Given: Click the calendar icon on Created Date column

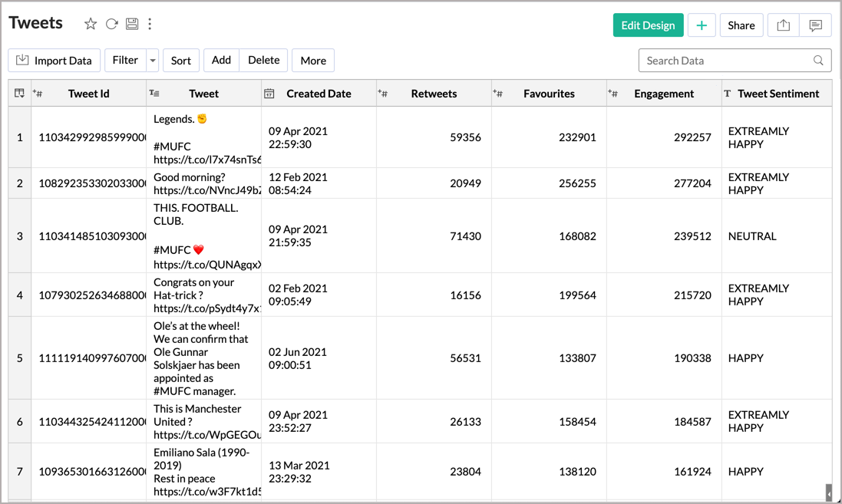Looking at the screenshot, I should click(x=270, y=93).
